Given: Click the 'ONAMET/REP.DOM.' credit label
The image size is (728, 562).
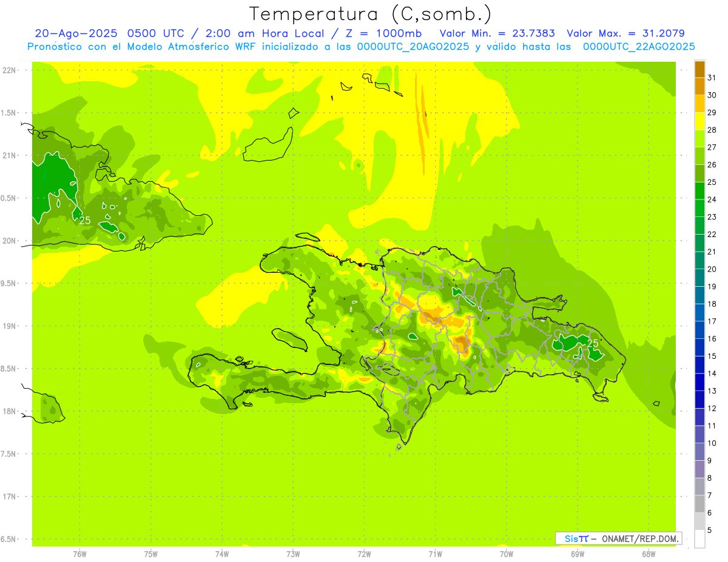Looking at the screenshot, I should [x=639, y=538].
